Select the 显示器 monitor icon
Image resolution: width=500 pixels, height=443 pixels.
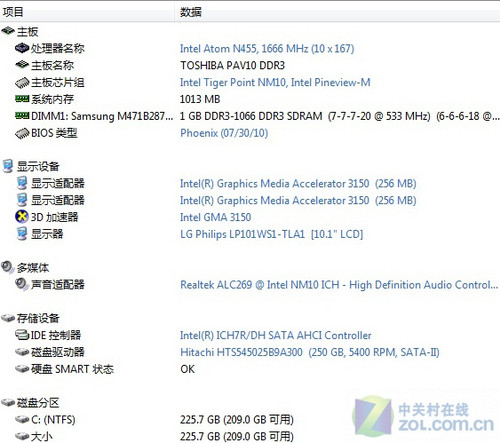click(x=22, y=234)
